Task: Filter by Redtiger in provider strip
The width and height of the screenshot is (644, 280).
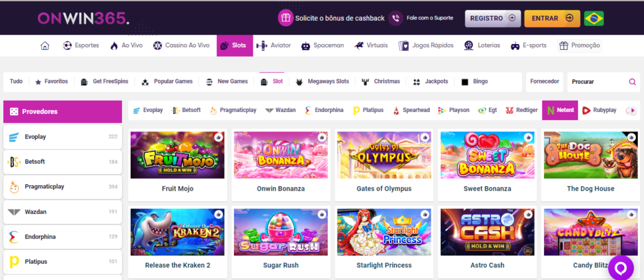Action: [521, 110]
